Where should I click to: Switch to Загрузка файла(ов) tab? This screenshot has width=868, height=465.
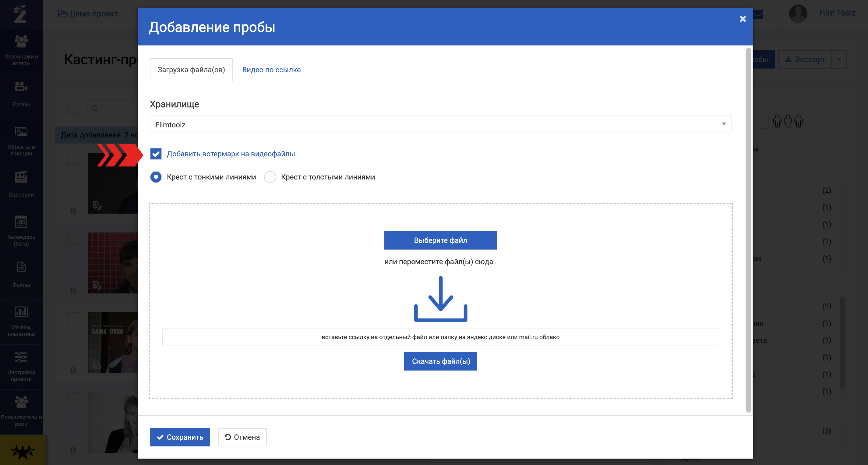point(191,70)
